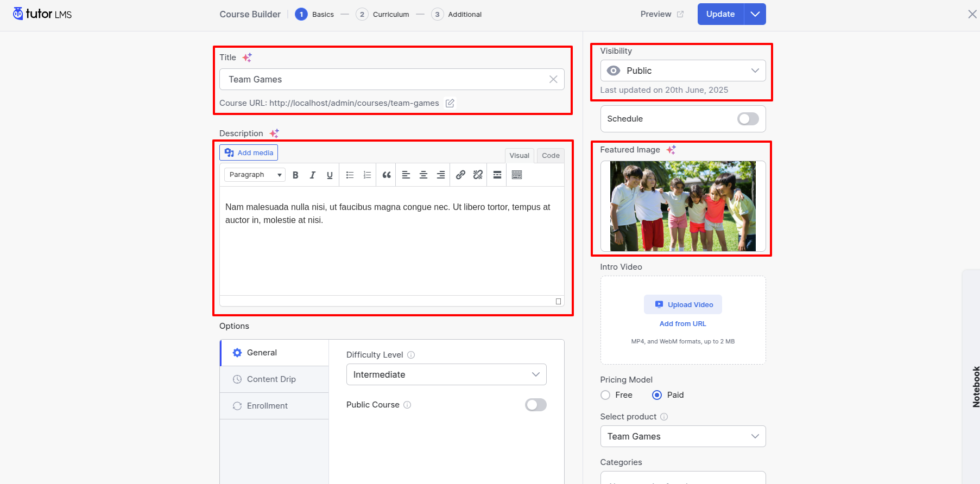Click the insert link icon
Viewport: 980px width, 484px height.
pyautogui.click(x=460, y=175)
